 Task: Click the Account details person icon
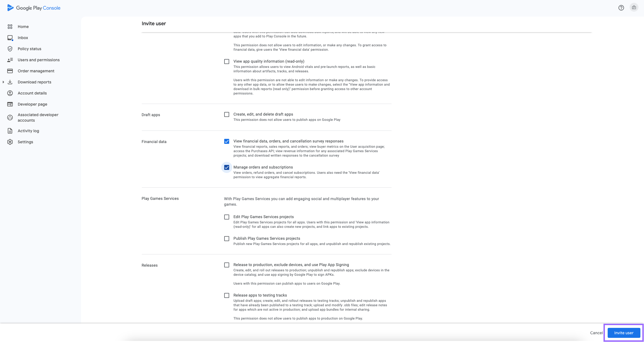(10, 93)
